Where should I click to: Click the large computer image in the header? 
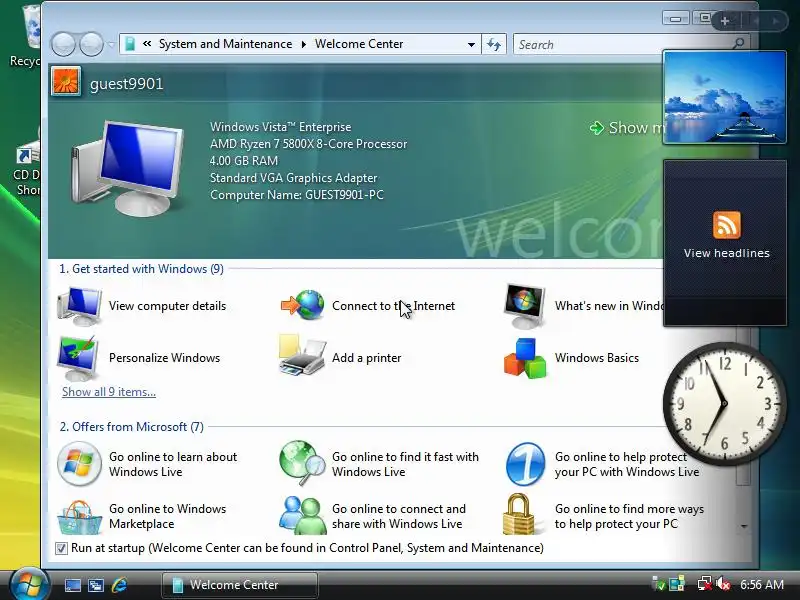coord(128,168)
